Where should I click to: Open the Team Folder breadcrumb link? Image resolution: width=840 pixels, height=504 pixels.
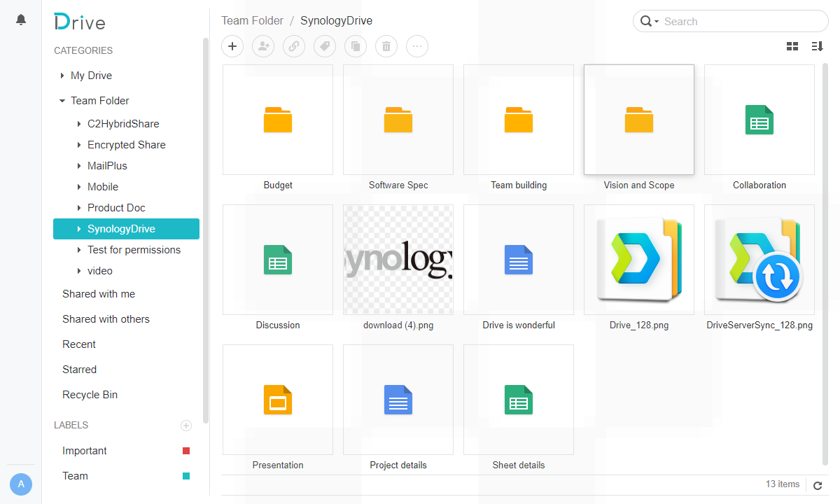tap(252, 20)
